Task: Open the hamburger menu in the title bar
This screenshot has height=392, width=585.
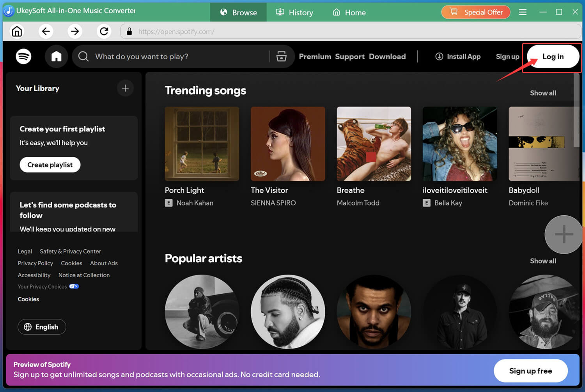Action: pyautogui.click(x=523, y=12)
